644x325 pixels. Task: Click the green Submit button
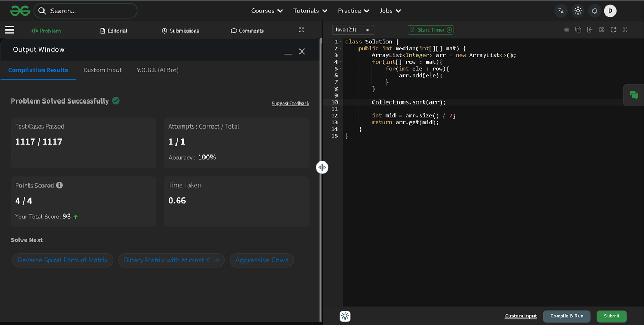pos(612,316)
